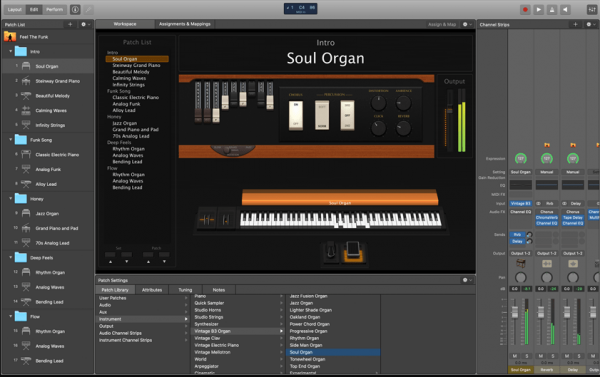The height and width of the screenshot is (377, 600).
Task: Toggle the Percussion Soft/Norm switch
Action: pyautogui.click(x=322, y=115)
